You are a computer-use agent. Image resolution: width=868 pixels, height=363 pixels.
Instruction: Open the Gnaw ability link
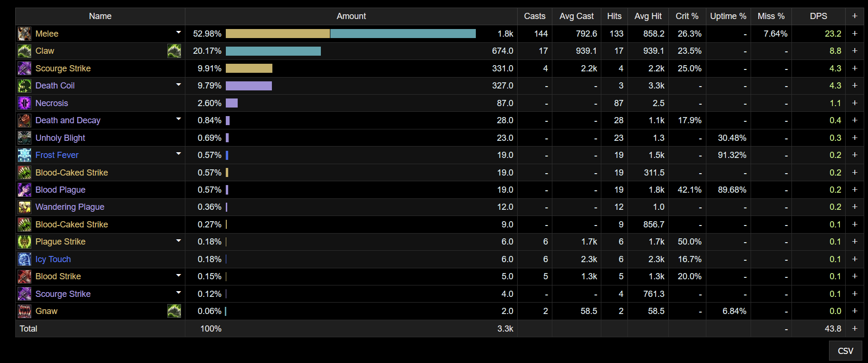pos(46,311)
